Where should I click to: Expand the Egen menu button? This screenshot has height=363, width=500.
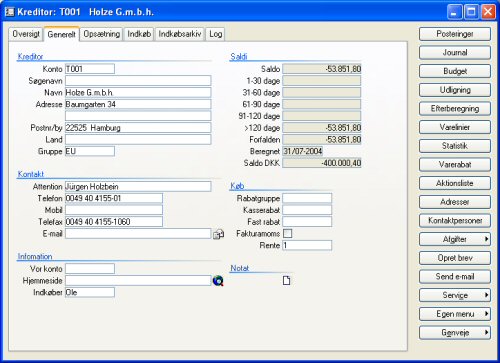[455, 314]
